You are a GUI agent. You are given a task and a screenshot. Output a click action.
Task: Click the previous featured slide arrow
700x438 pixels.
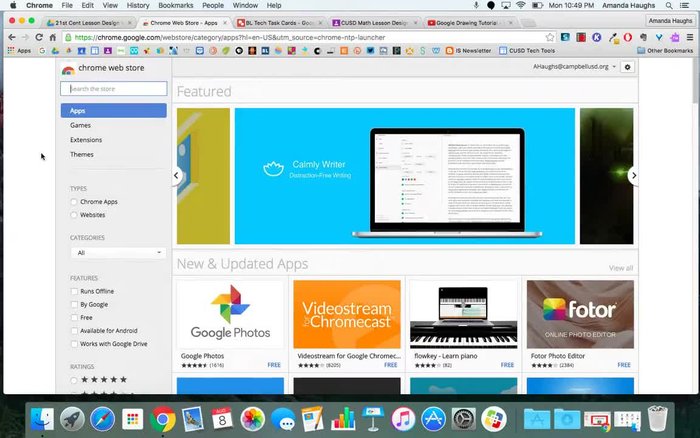click(x=176, y=175)
